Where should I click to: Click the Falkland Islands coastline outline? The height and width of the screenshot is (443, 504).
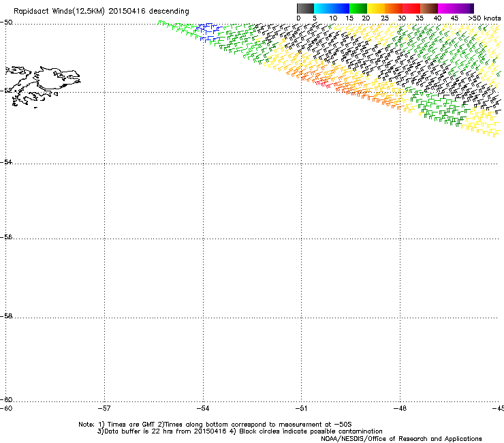click(43, 87)
